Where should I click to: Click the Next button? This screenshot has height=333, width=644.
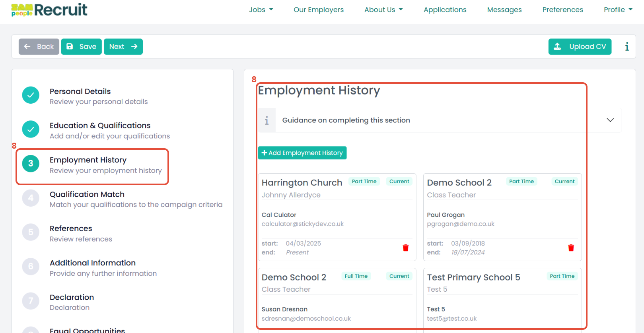tap(123, 46)
